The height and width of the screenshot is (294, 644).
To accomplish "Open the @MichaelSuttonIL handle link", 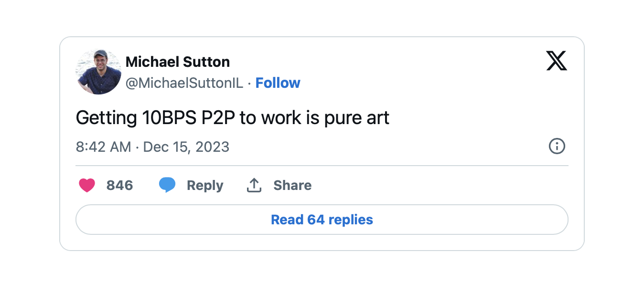I will coord(184,83).
